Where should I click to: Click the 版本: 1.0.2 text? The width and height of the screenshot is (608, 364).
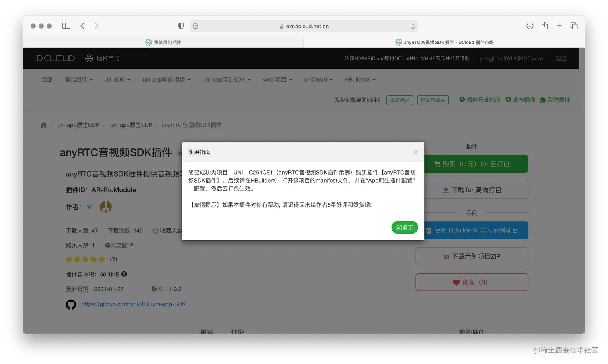click(166, 289)
